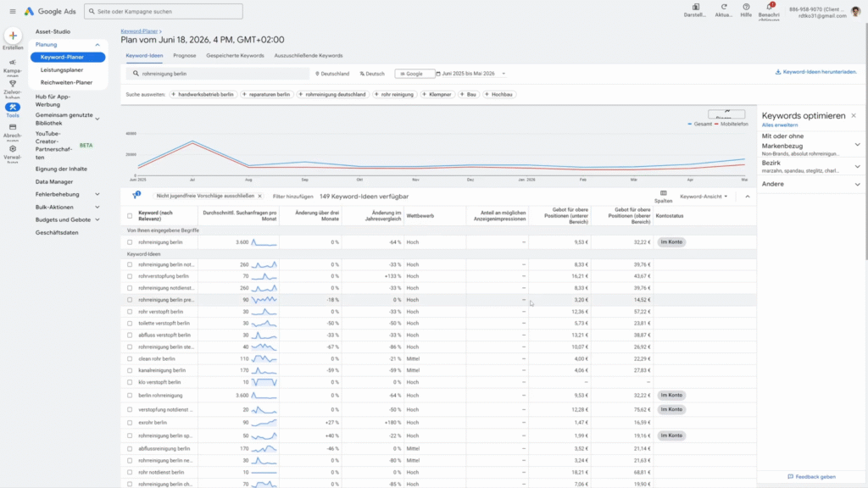Viewport: 868px width, 488px height.
Task: Click the chart type selector button
Action: pos(726,114)
